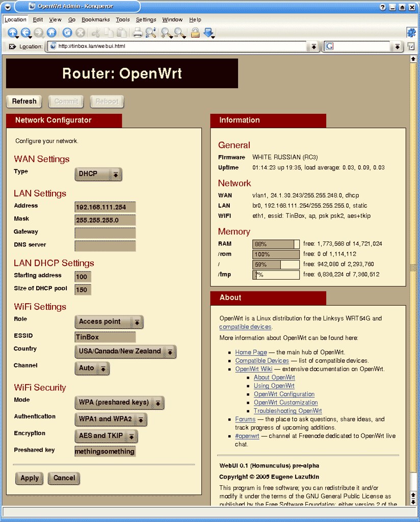Viewport: 420px width, 522px height.
Task: Click the empty Gateway input field
Action: (x=105, y=233)
